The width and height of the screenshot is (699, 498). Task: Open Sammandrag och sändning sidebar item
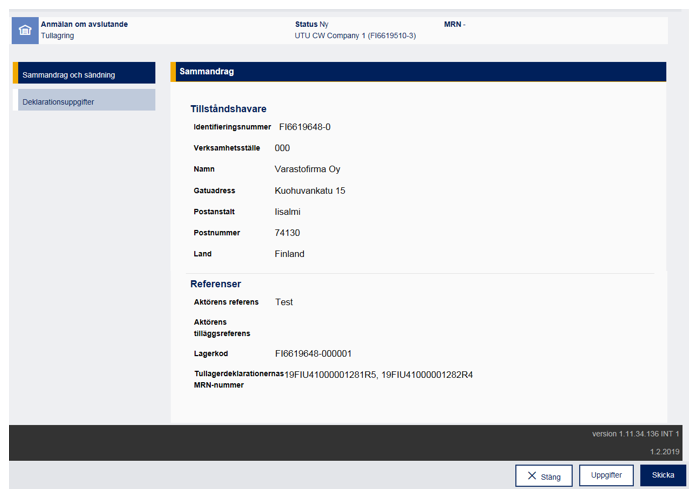coord(86,74)
